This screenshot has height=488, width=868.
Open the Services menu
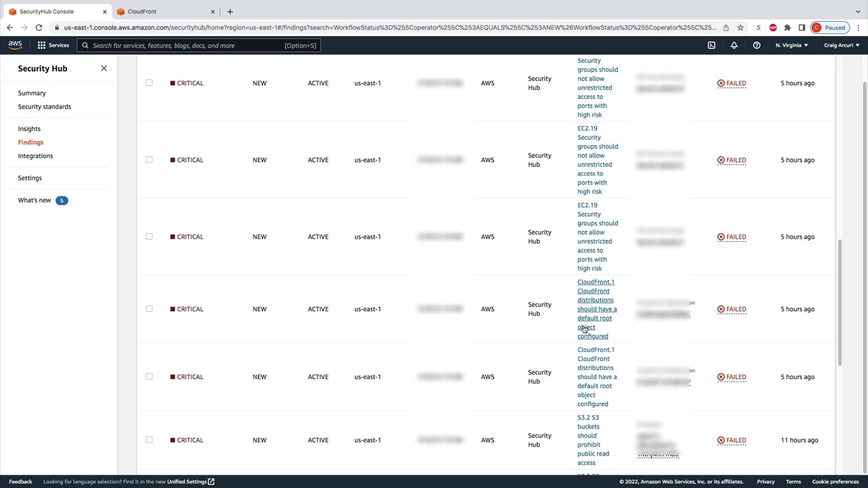(x=54, y=45)
